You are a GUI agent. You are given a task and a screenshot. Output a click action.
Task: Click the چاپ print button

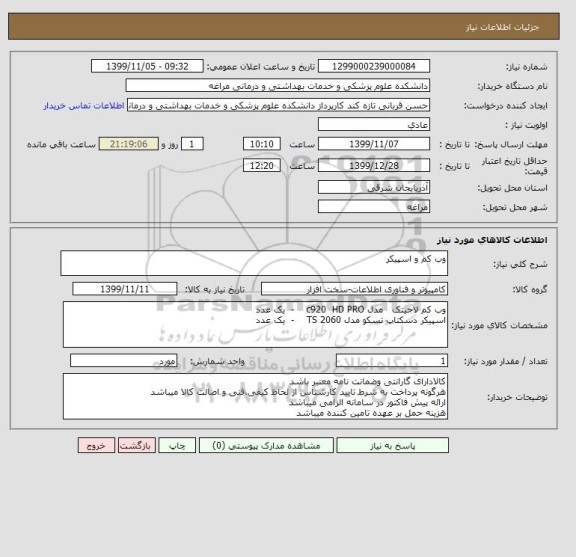click(177, 445)
